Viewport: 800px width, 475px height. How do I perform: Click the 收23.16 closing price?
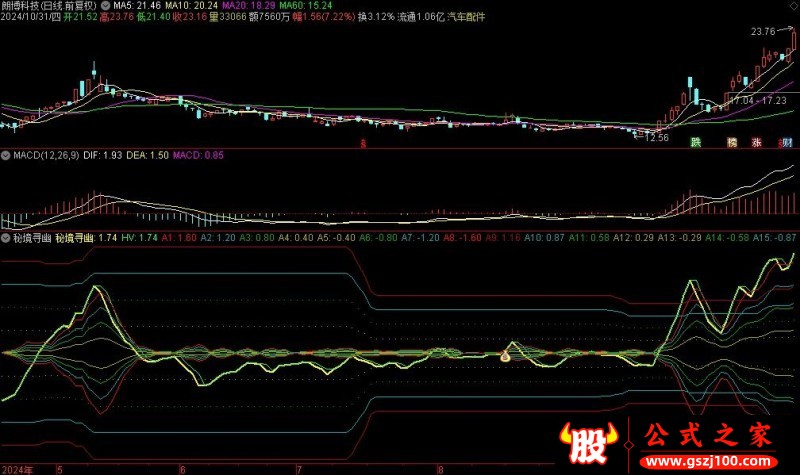[x=190, y=17]
